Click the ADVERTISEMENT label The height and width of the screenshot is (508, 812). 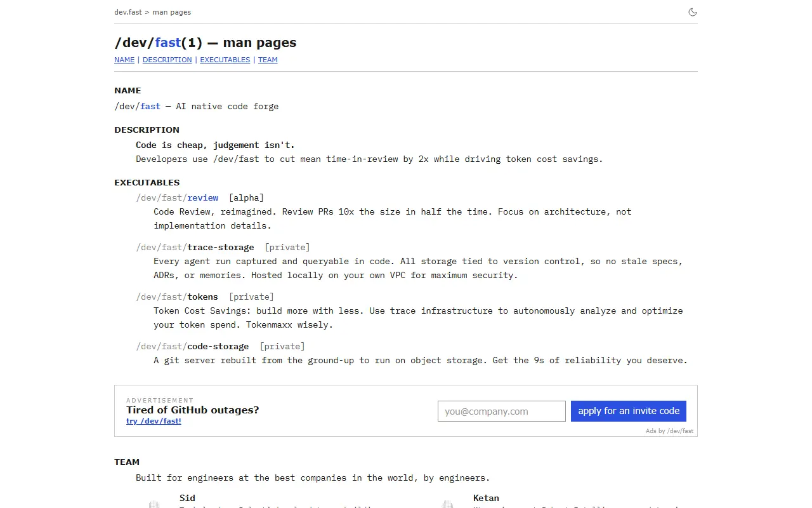pyautogui.click(x=160, y=400)
